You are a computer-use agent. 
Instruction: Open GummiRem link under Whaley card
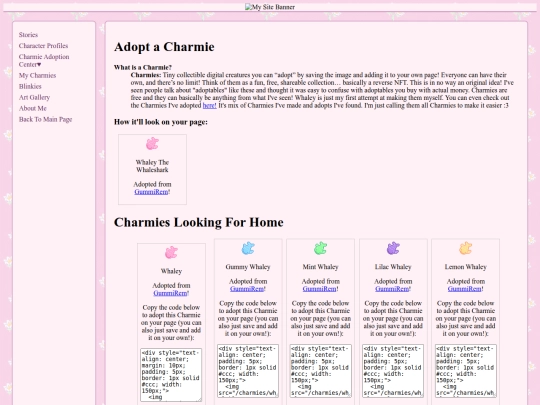point(170,293)
